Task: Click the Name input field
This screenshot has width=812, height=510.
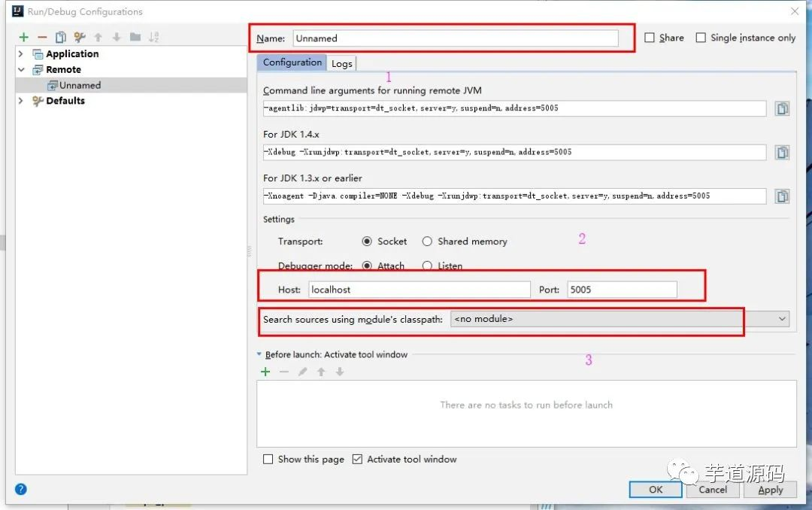Action: [x=456, y=38]
